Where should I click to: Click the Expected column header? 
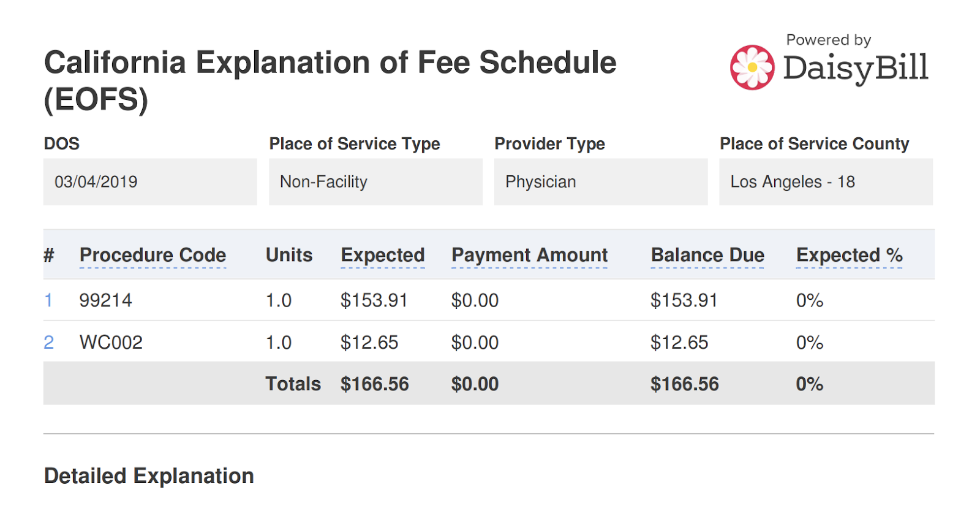(383, 255)
